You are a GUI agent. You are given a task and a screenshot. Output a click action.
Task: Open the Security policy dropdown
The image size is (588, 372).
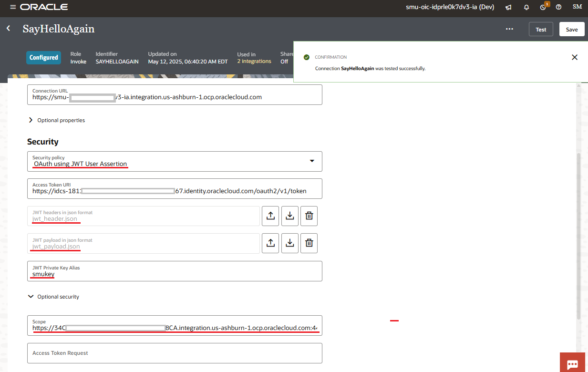[x=312, y=161]
